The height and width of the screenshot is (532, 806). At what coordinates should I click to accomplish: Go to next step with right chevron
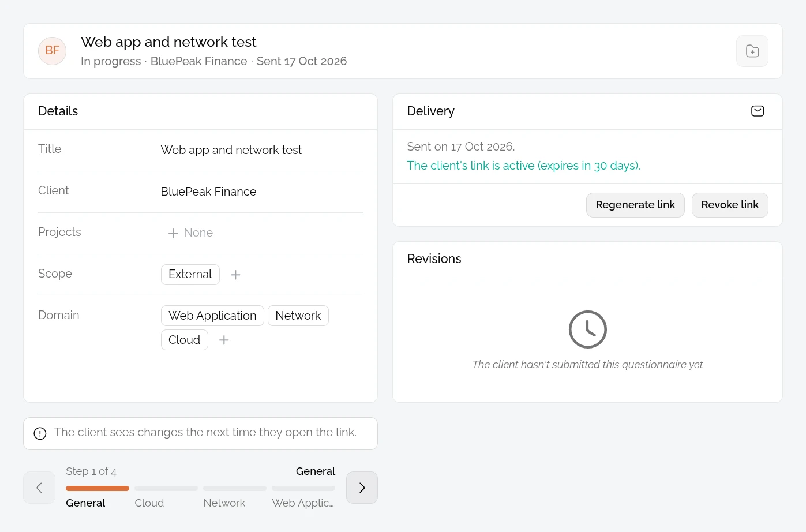pyautogui.click(x=362, y=488)
